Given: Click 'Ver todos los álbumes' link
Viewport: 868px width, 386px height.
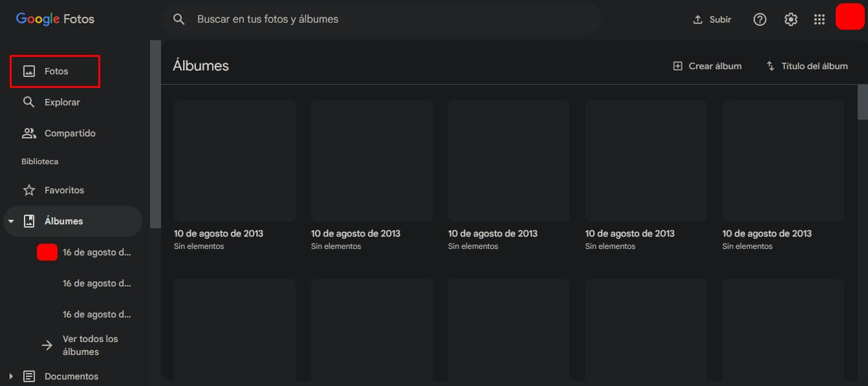Looking at the screenshot, I should pyautogui.click(x=90, y=345).
